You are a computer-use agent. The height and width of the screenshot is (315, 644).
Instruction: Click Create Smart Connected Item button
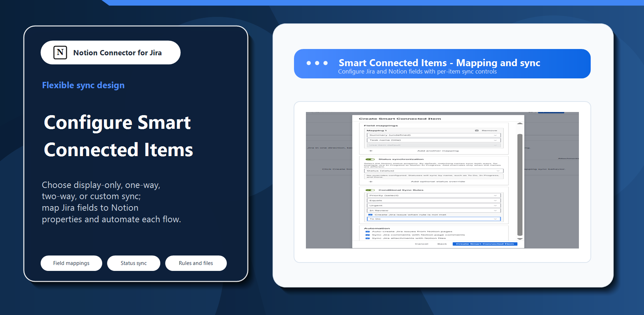tap(485, 244)
